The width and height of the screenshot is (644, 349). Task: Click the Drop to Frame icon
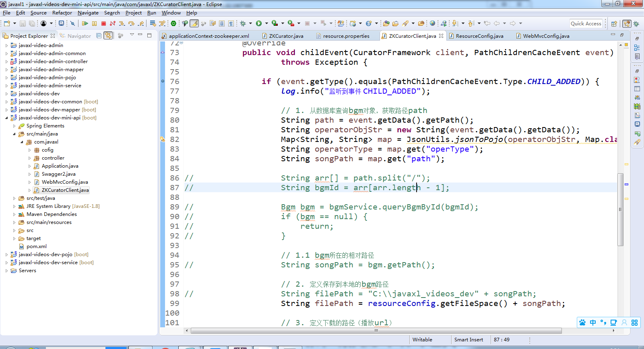[153, 23]
